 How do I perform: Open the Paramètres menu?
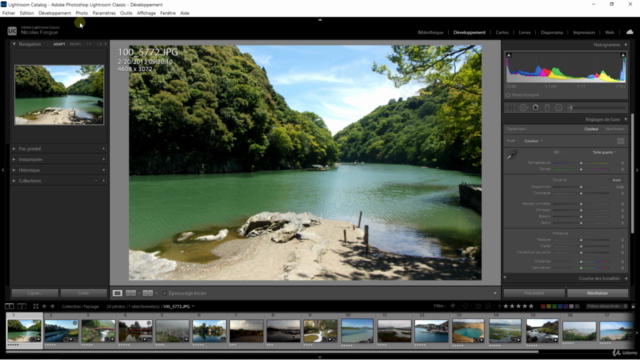pos(104,13)
